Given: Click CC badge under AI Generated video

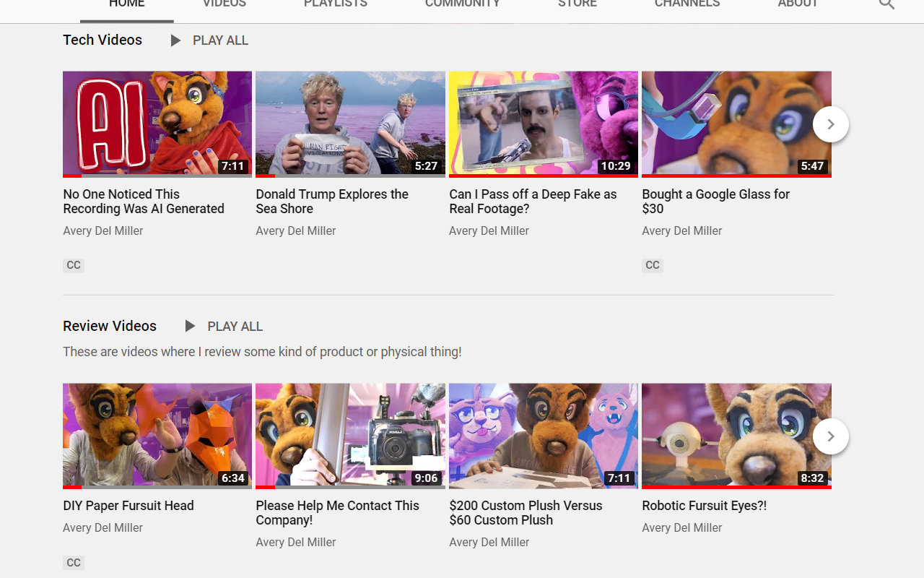Looking at the screenshot, I should tap(74, 265).
